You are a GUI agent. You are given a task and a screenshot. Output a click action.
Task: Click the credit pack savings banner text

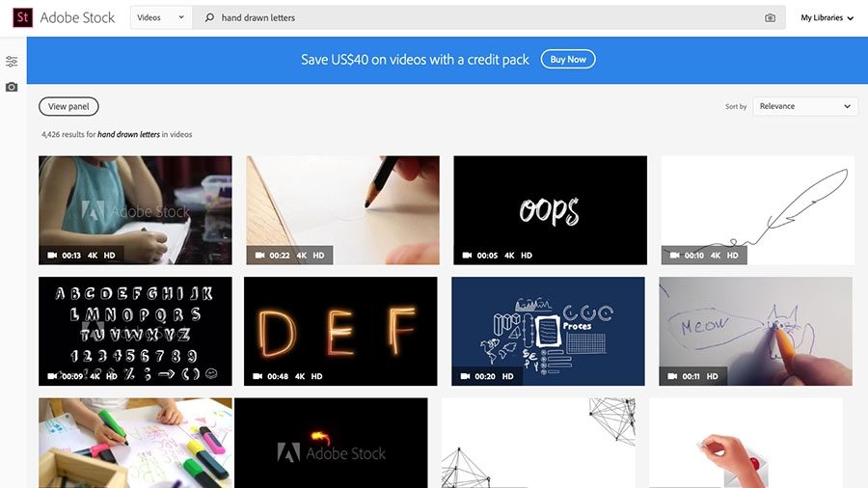(x=415, y=60)
